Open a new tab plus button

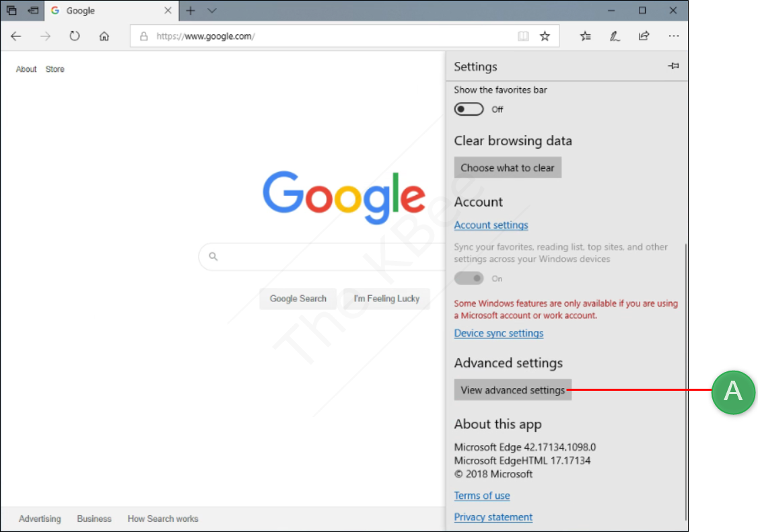tap(191, 11)
